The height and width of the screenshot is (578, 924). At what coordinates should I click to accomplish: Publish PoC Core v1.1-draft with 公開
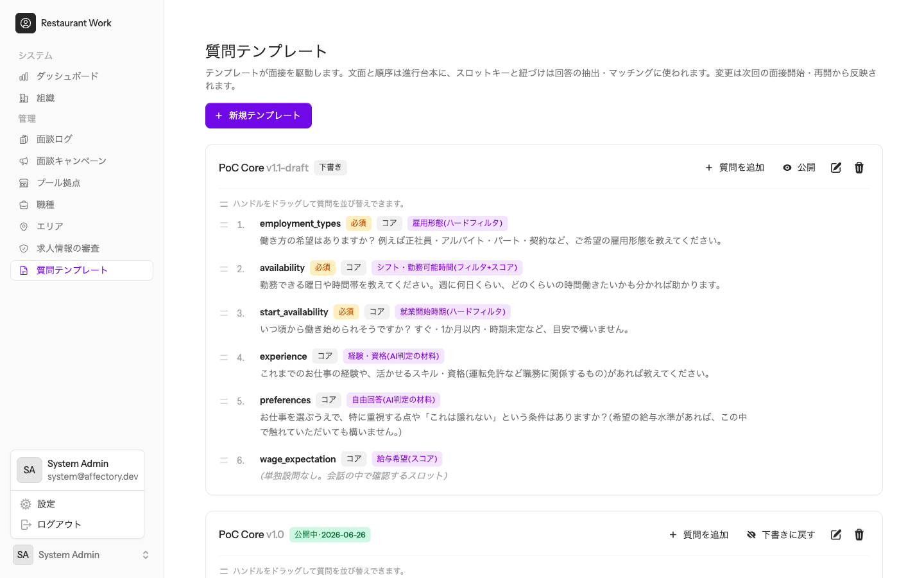tap(799, 168)
